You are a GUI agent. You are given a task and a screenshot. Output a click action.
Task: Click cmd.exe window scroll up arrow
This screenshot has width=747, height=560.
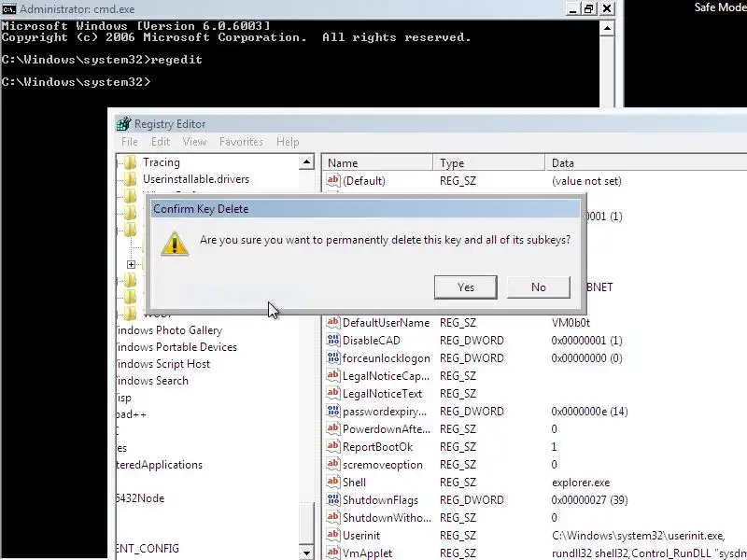607,29
